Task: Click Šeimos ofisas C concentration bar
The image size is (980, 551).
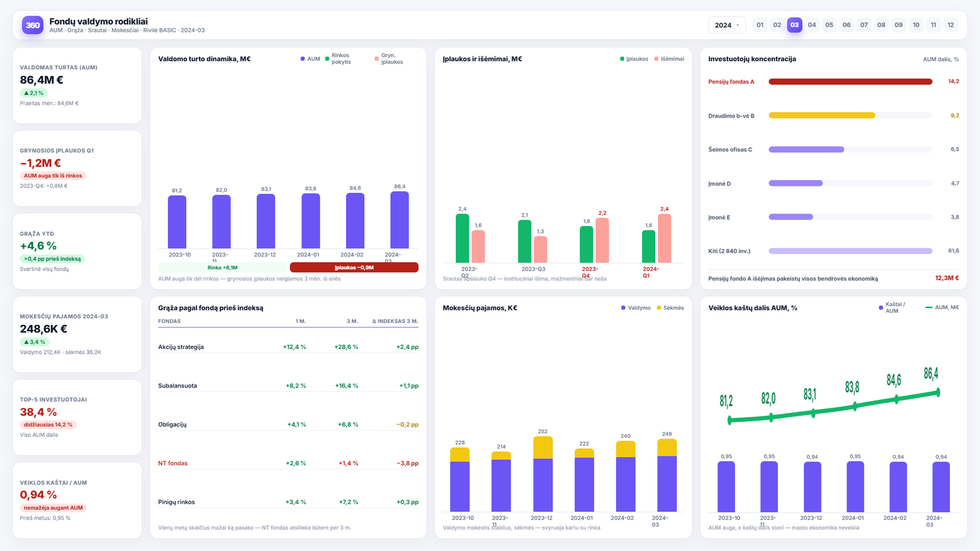Action: point(806,149)
